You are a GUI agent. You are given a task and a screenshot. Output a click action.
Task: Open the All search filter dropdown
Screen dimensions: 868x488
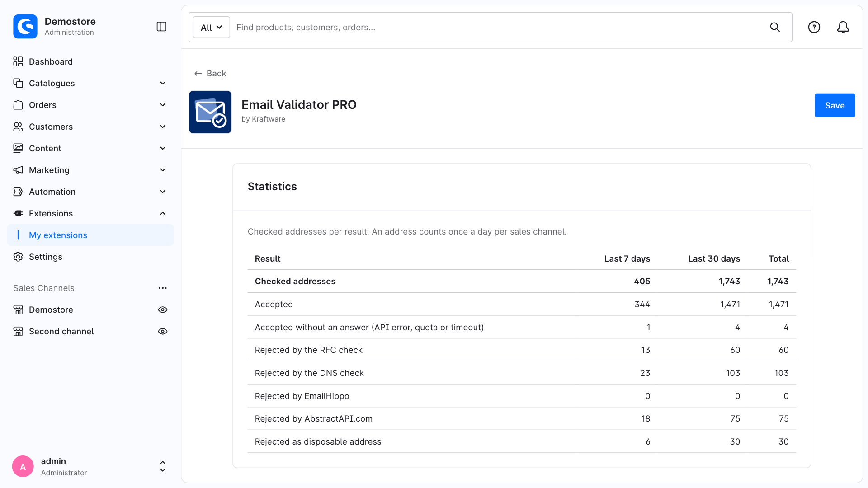212,27
